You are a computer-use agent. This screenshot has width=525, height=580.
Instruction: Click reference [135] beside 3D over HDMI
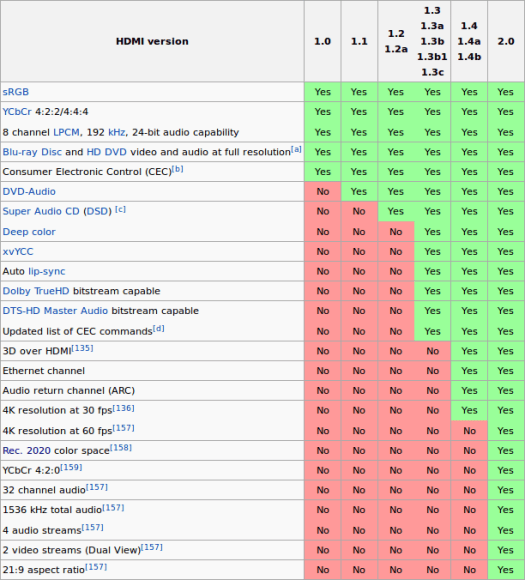pos(82,348)
